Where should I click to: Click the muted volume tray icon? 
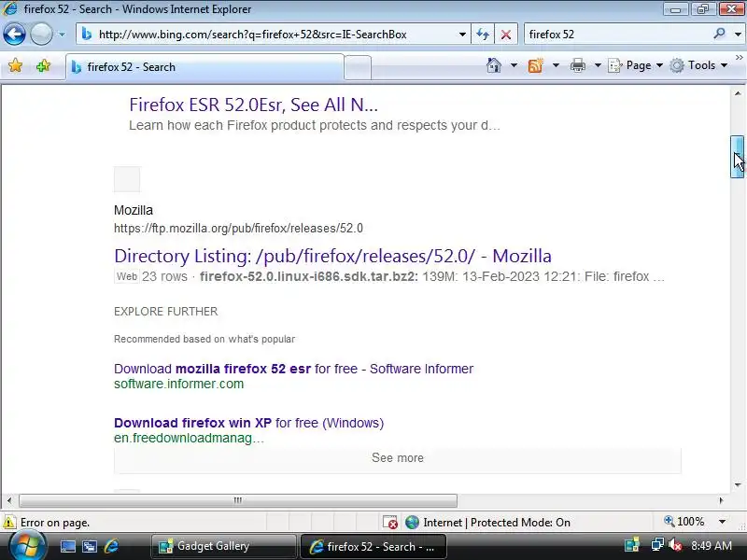674,545
